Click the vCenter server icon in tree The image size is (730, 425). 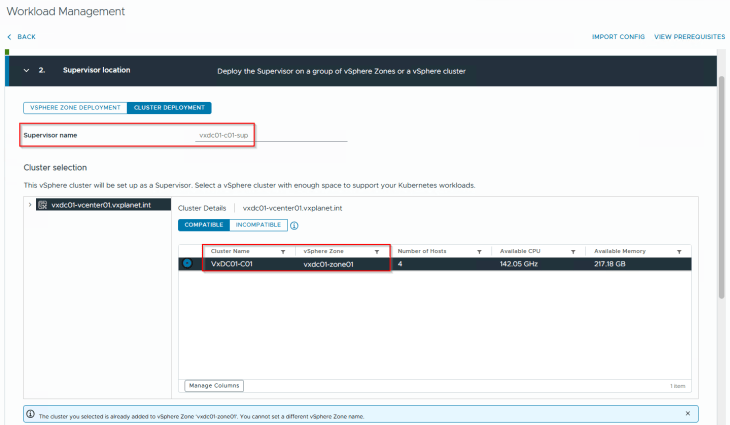[x=42, y=205]
